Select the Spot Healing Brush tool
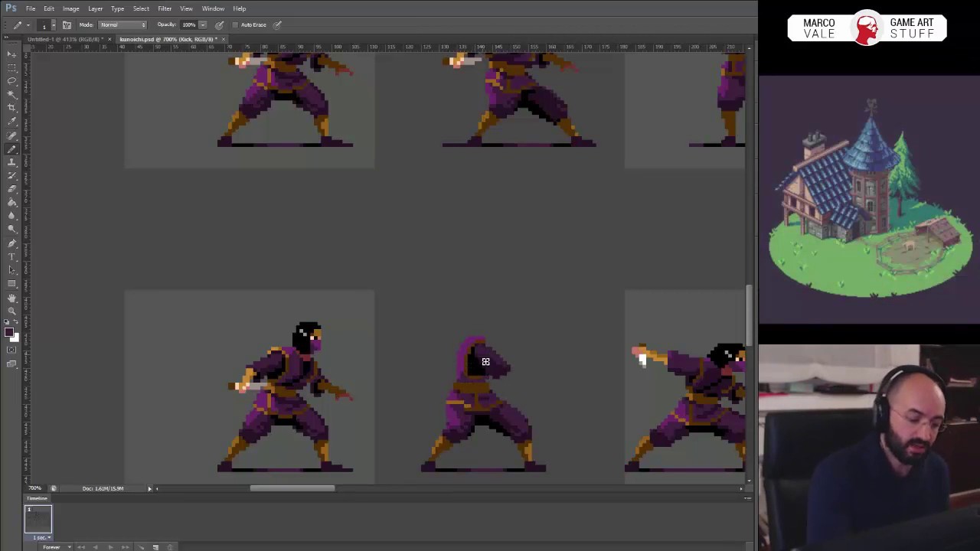This screenshot has height=551, width=980. click(11, 135)
